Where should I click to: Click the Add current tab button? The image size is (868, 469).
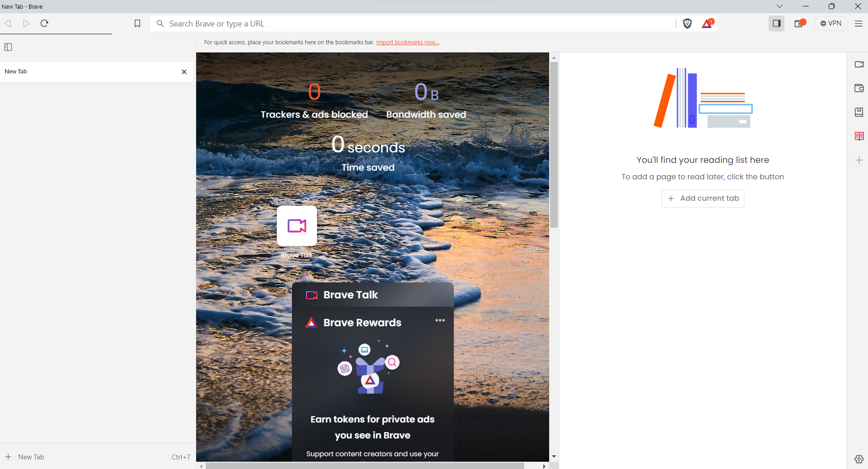coord(702,198)
